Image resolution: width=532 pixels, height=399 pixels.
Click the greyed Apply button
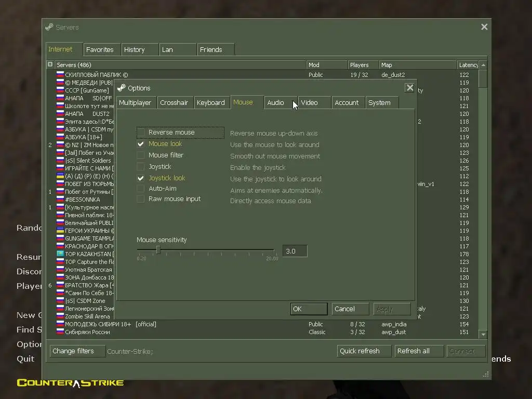point(392,309)
